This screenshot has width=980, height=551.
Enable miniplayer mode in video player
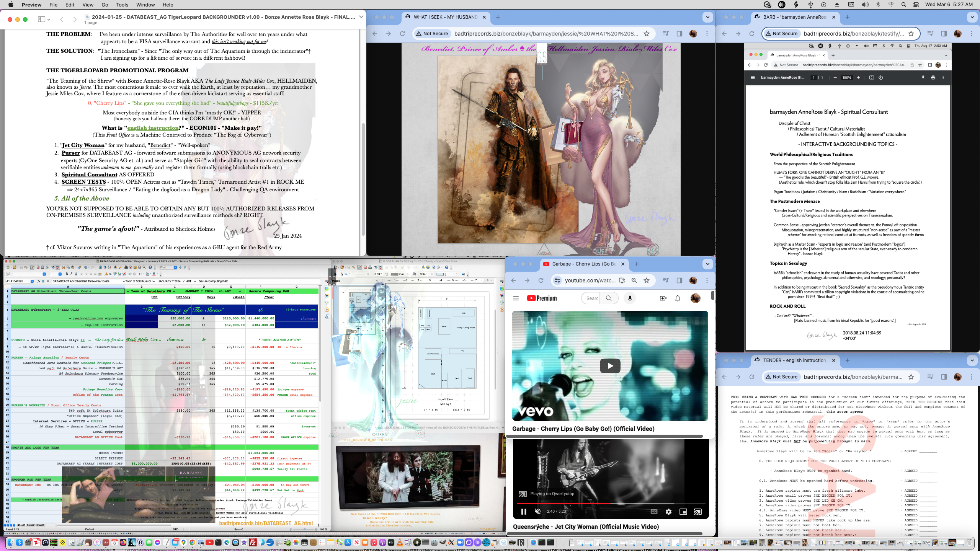683,512
